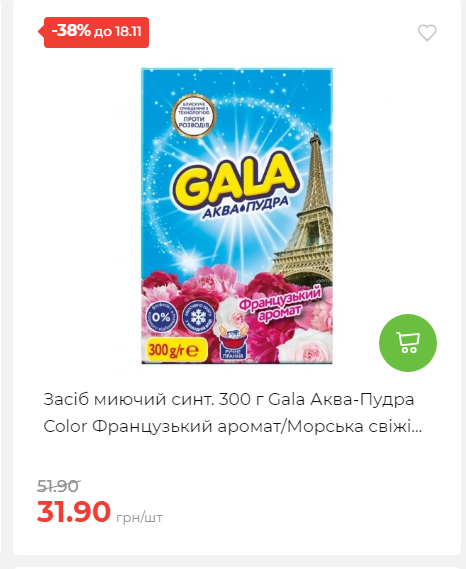Click the -38% до 18.11 discount badge
This screenshot has width=466, height=569.
tap(95, 32)
